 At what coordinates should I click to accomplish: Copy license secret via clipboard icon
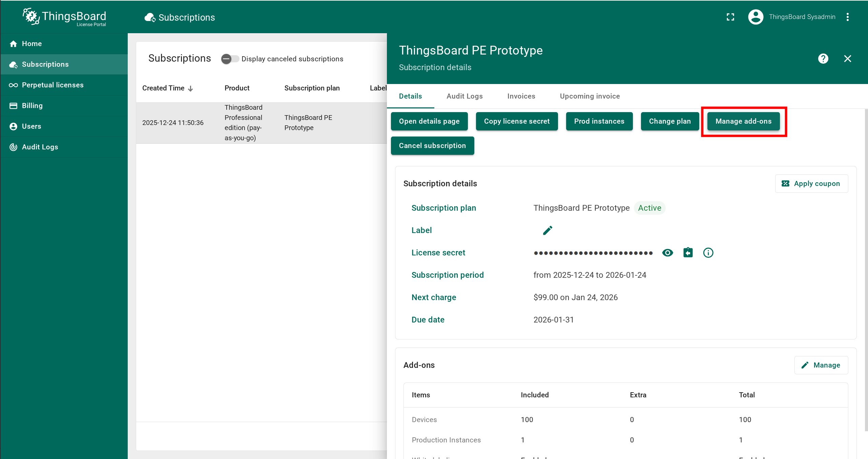(688, 253)
